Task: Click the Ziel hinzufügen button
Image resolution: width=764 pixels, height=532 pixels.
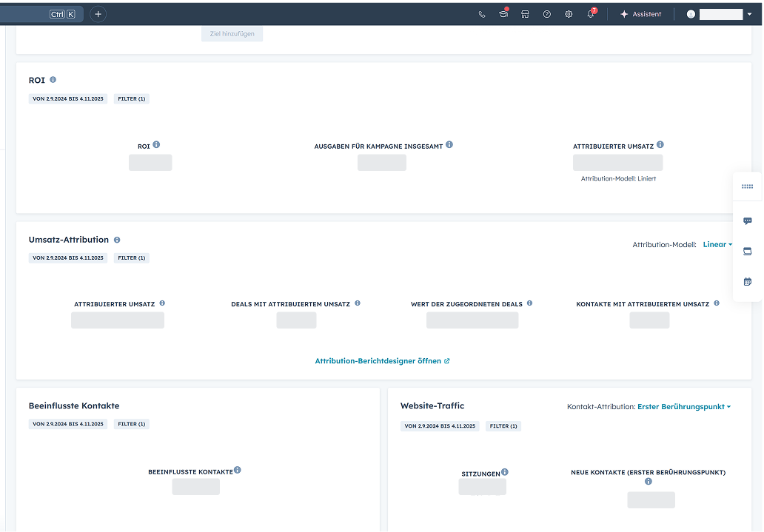Action: coord(232,34)
